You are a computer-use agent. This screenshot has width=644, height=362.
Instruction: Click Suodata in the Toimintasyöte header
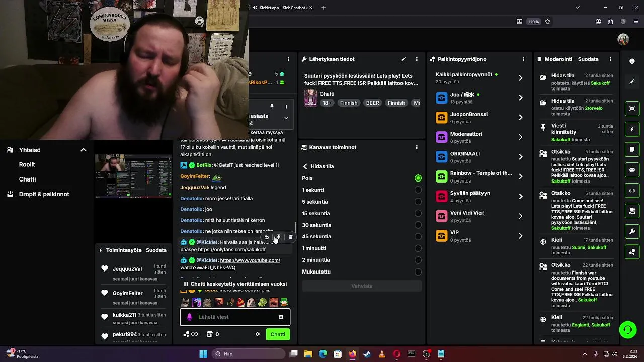[156, 250]
